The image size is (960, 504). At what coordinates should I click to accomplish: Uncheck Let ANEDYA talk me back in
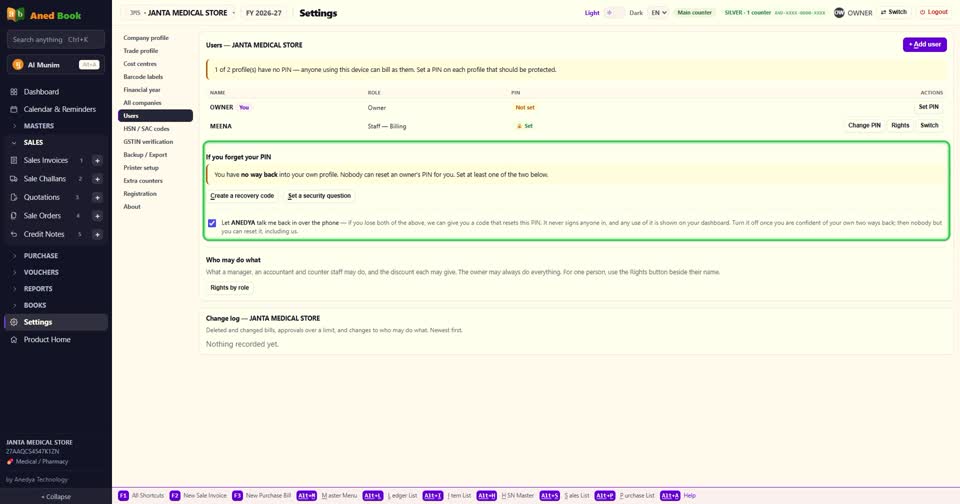click(x=212, y=223)
